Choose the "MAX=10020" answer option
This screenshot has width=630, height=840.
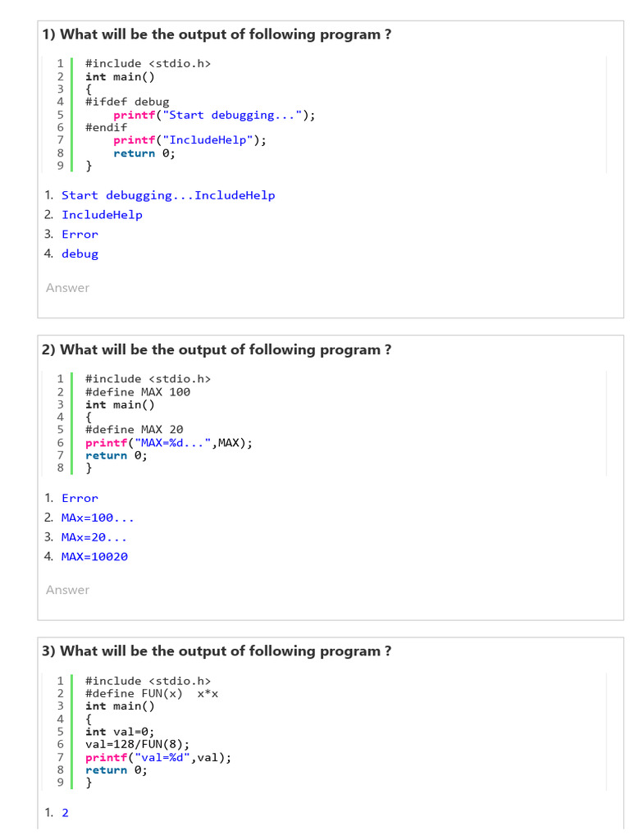click(x=94, y=557)
